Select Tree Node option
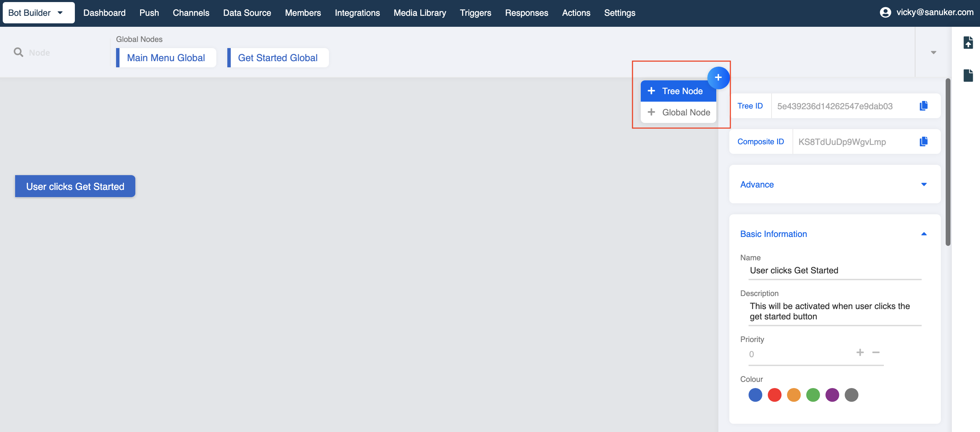The width and height of the screenshot is (980, 432). click(678, 91)
